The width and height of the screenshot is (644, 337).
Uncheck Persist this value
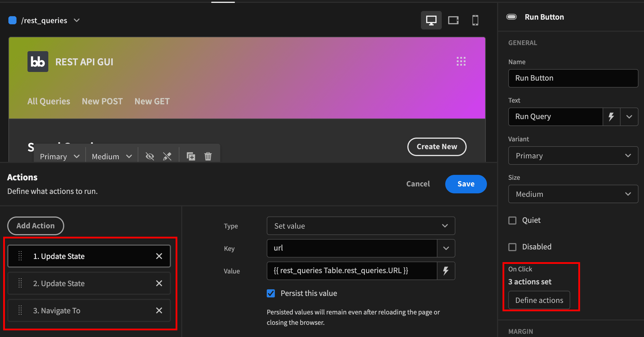click(271, 293)
